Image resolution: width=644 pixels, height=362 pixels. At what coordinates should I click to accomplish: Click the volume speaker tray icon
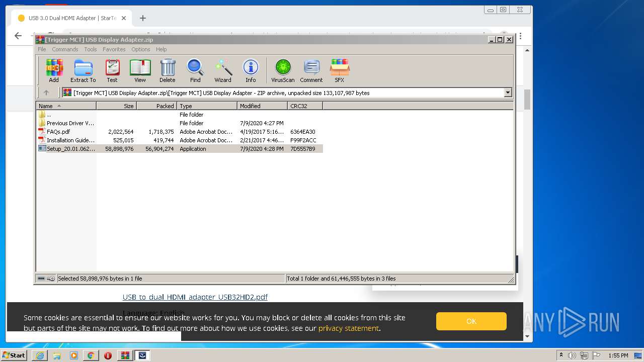coord(572,355)
